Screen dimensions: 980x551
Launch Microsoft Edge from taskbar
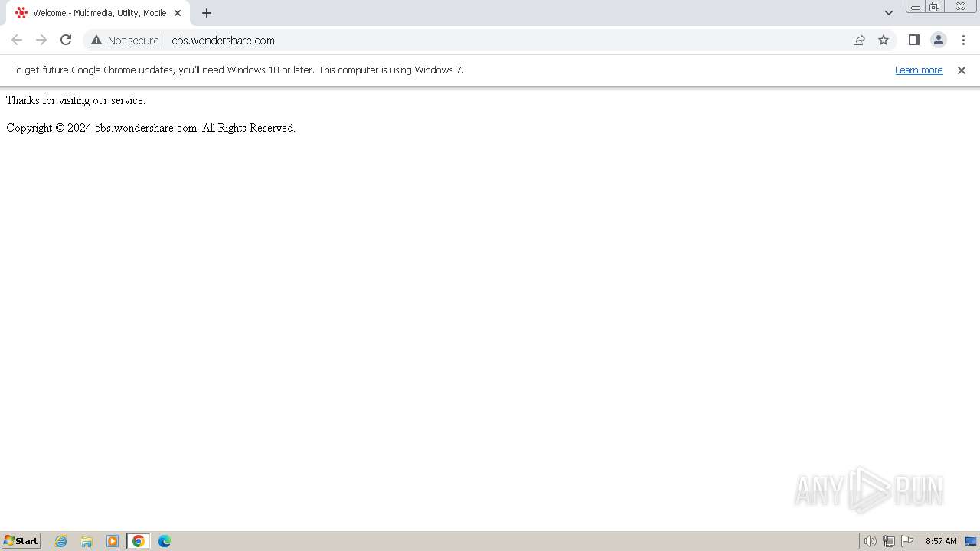pos(165,541)
